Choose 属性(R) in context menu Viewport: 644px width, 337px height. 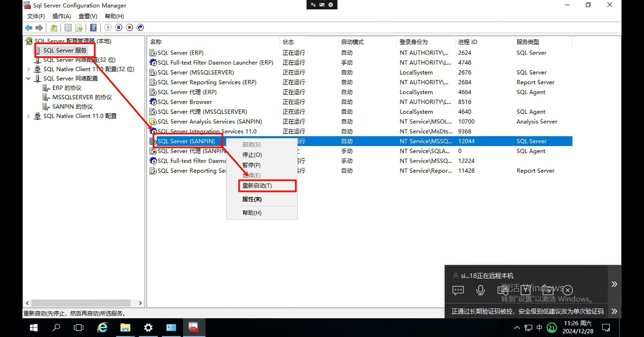(262, 199)
